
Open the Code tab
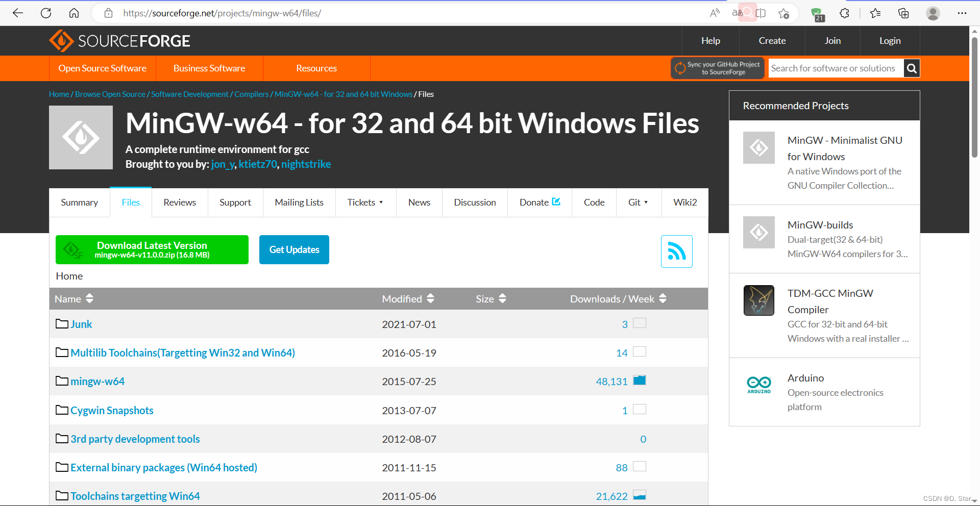tap(594, 203)
